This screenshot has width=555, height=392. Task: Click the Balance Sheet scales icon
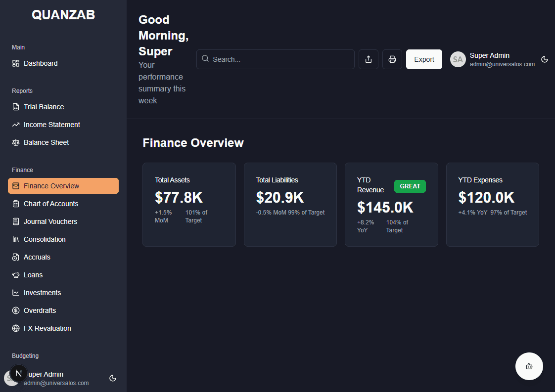(x=15, y=142)
